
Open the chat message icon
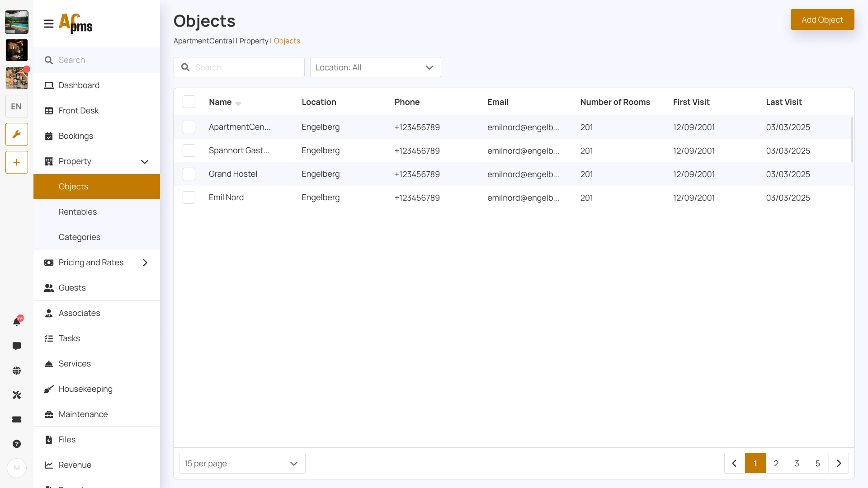pyautogui.click(x=17, y=346)
